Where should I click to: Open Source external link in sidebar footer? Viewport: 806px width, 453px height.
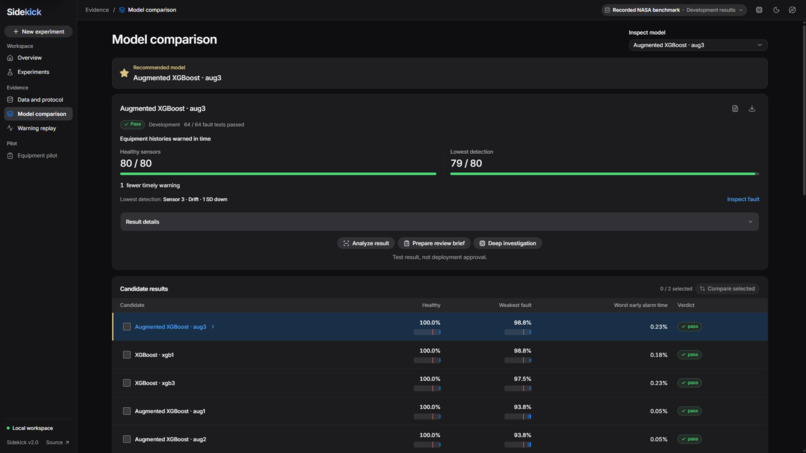tap(57, 442)
